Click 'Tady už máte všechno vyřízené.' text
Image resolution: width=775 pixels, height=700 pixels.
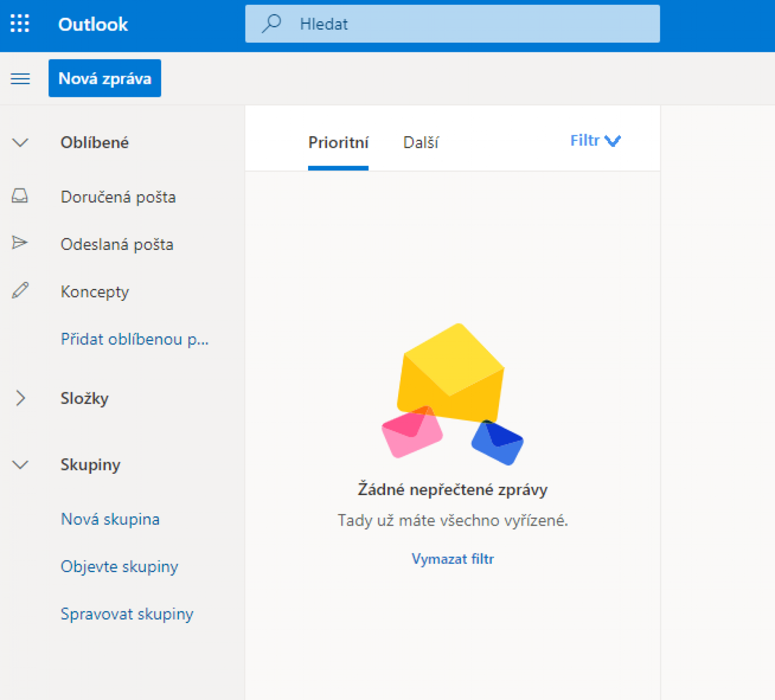click(452, 520)
